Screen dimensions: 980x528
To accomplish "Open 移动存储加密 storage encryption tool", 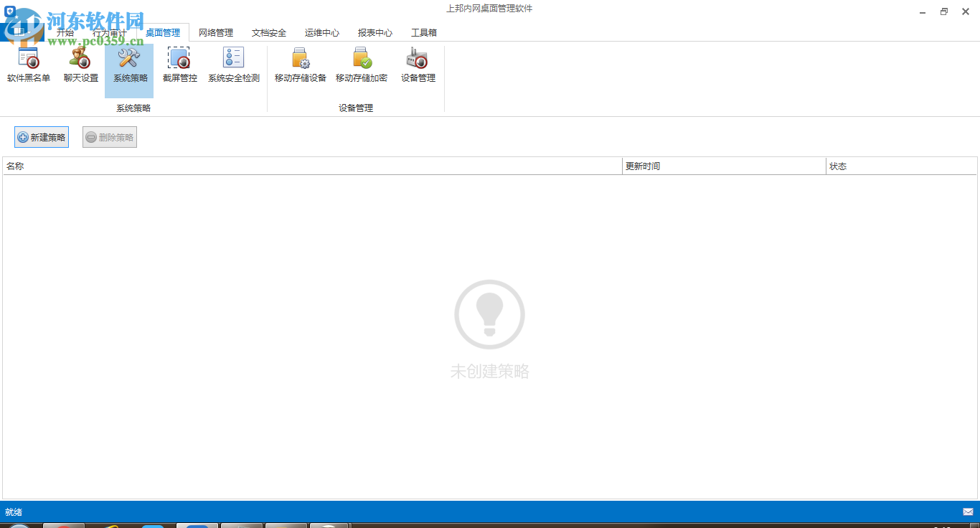I will 362,63.
